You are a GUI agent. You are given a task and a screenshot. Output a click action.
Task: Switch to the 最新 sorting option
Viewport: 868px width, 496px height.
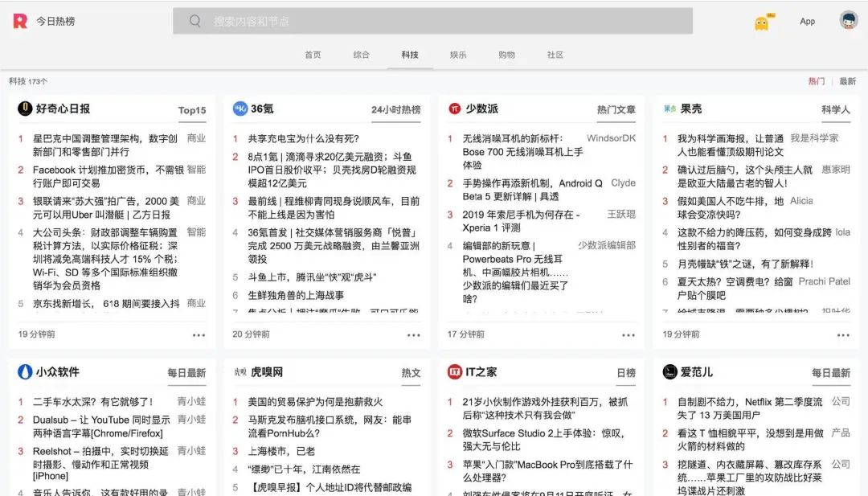pyautogui.click(x=848, y=81)
